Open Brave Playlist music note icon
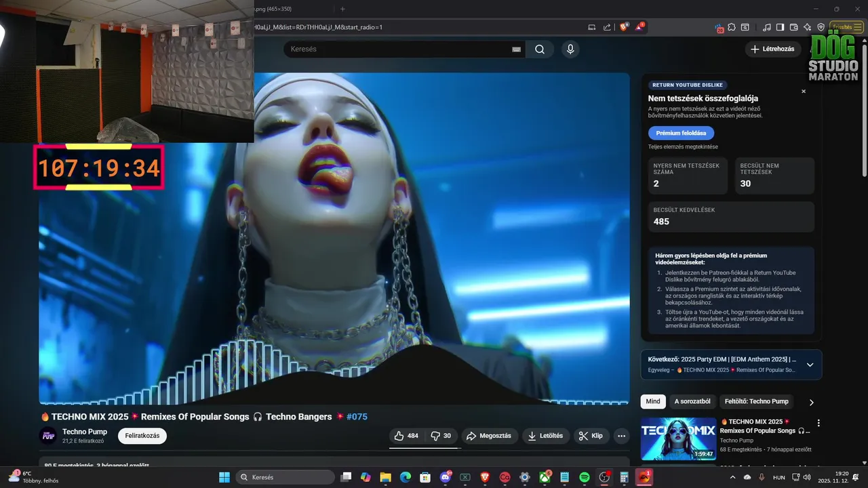The width and height of the screenshot is (868, 488). pos(767,27)
